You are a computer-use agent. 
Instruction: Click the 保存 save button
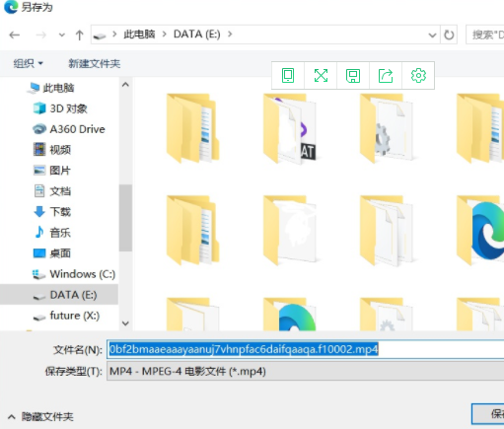pos(488,413)
